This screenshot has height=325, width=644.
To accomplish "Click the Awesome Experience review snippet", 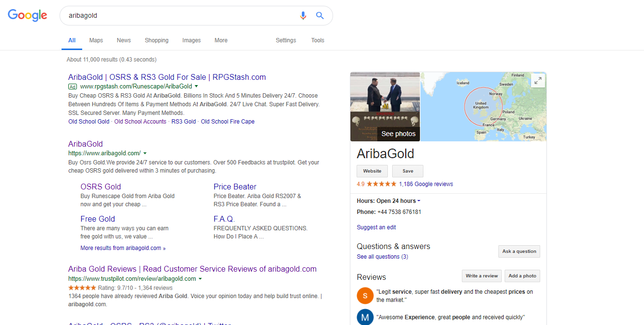I will coord(450,317).
